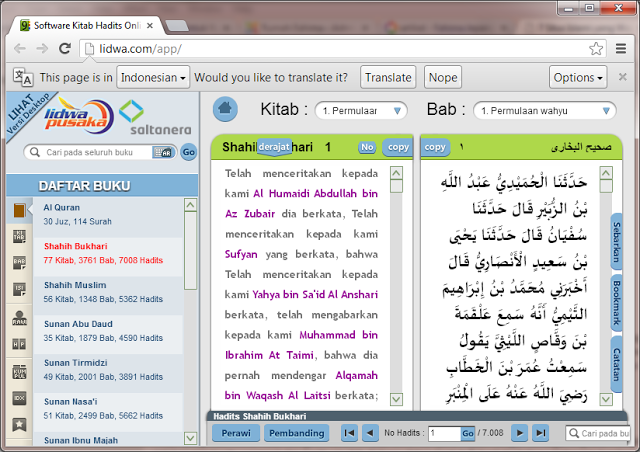
Task: Click the search magnifier in left search box
Action: point(35,152)
